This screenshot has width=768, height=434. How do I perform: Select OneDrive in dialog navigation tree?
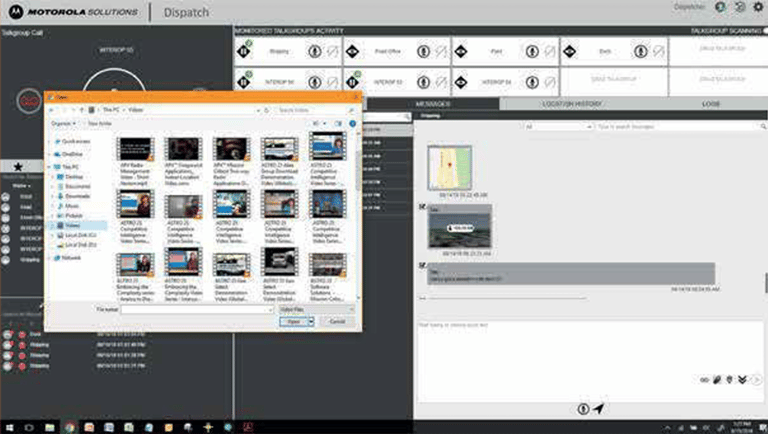click(x=72, y=154)
